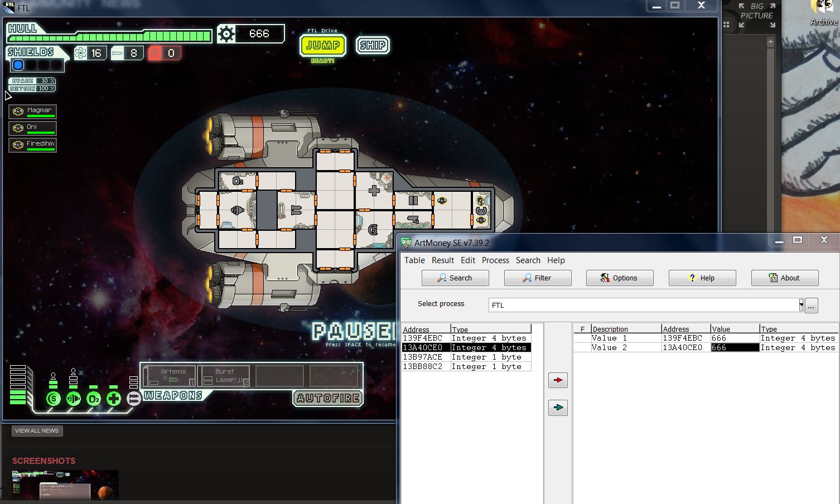Viewport: 840px width, 504px height.
Task: Toggle the Burst Laser II weapon slot
Action: tap(224, 376)
